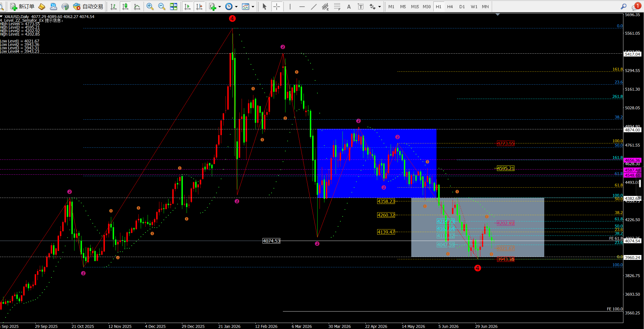Image resolution: width=644 pixels, height=329 pixels.
Task: Open the chat notification bubble
Action: pyautogui.click(x=636, y=6)
